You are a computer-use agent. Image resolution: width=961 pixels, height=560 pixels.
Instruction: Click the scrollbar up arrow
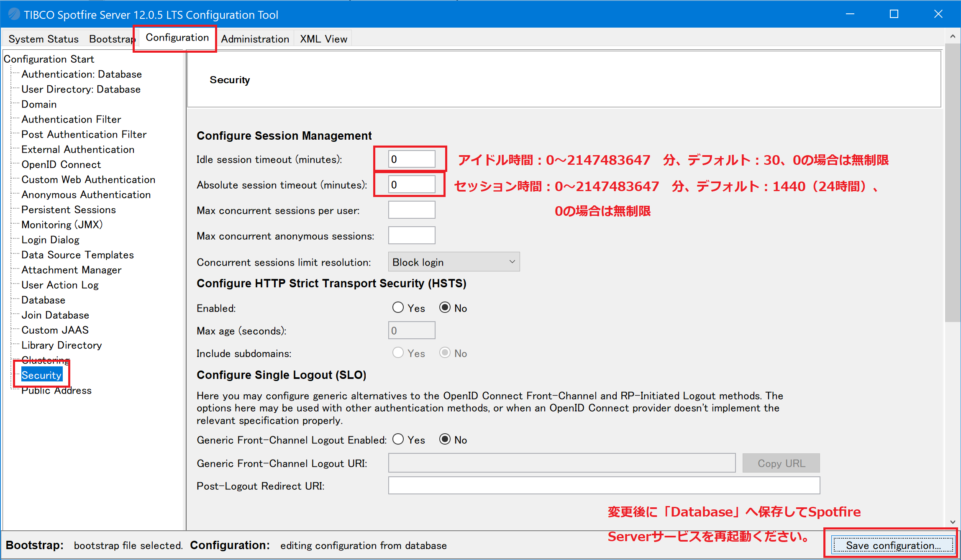953,36
